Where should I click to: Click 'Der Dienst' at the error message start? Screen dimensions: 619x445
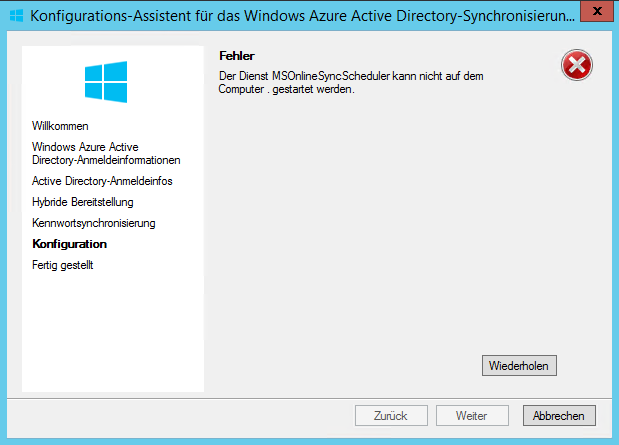click(x=243, y=75)
